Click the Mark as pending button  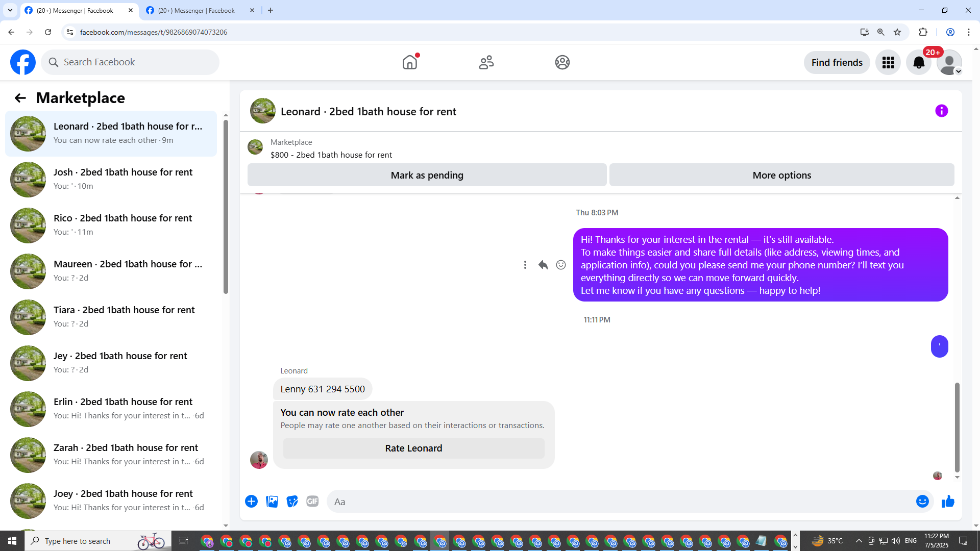click(427, 175)
